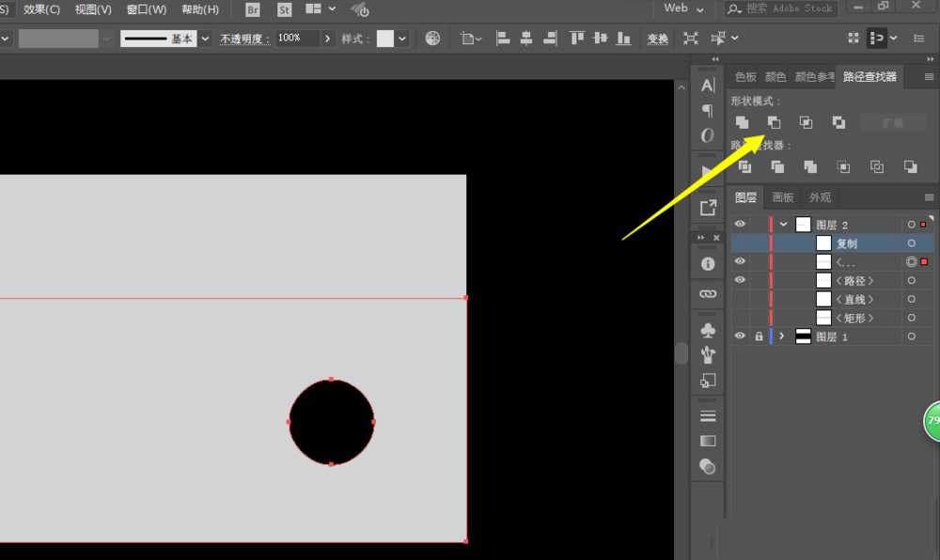Hide 图层 2 using its eye icon
The image size is (940, 560).
[x=740, y=225]
